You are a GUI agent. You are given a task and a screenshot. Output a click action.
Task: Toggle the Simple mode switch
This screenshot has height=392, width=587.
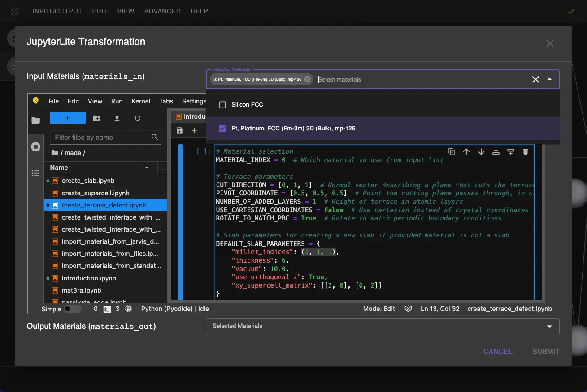tap(72, 309)
